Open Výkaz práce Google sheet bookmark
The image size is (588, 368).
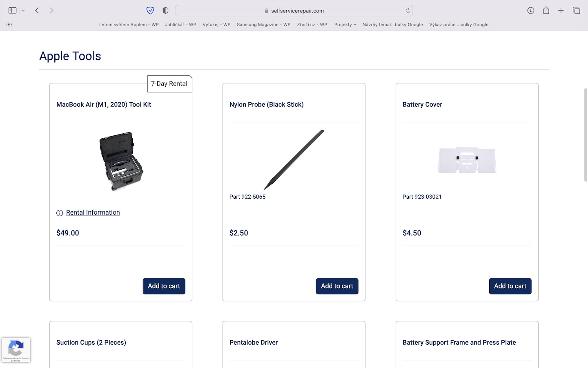pos(459,25)
